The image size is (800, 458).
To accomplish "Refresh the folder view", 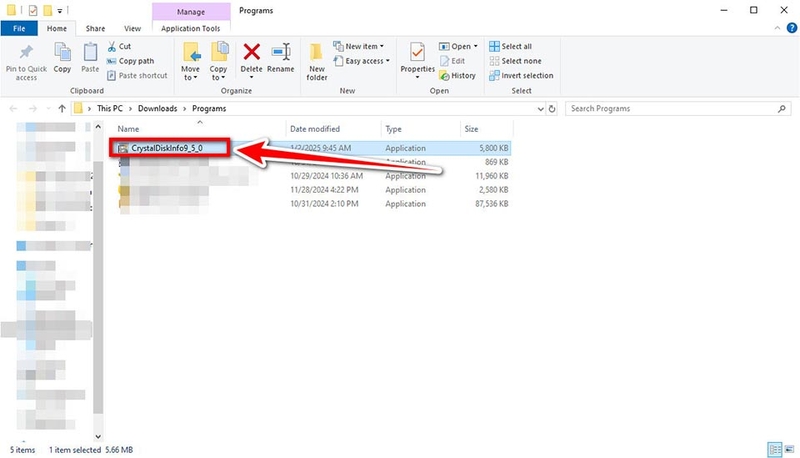I will [x=552, y=109].
